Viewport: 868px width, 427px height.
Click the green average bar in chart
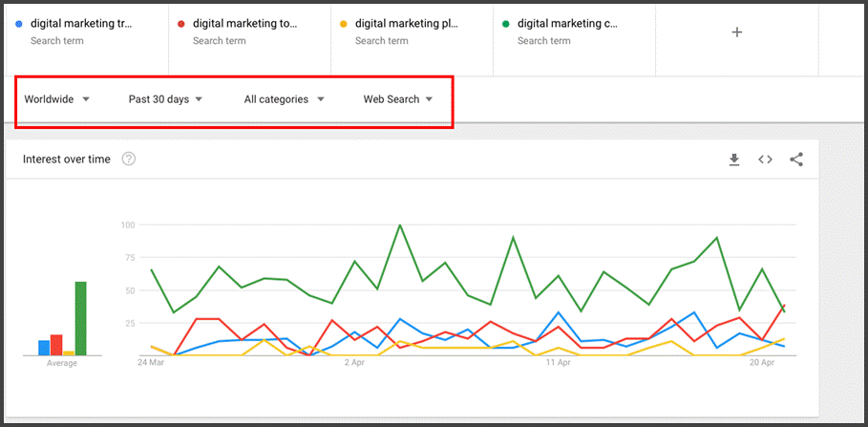(80, 319)
